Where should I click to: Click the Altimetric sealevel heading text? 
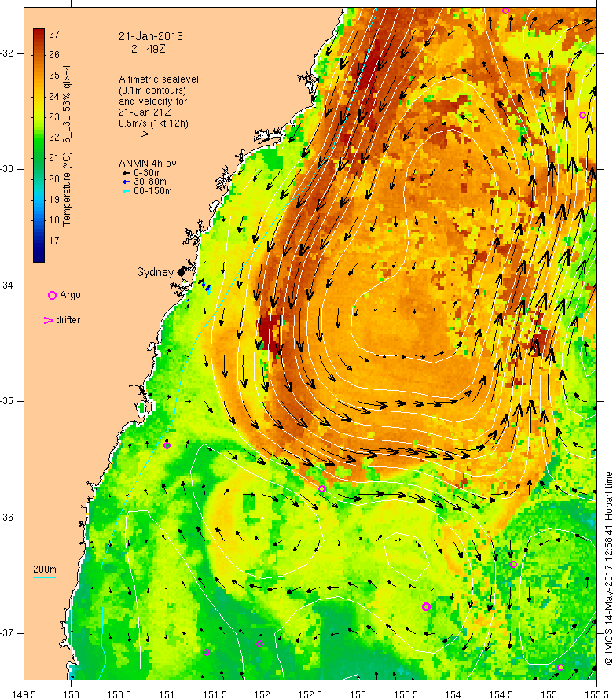[159, 79]
